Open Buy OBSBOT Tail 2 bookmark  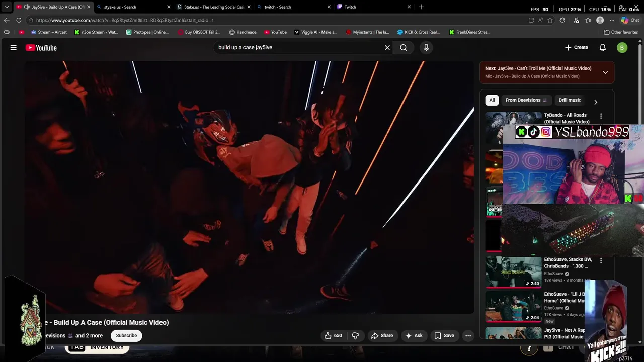click(x=199, y=32)
